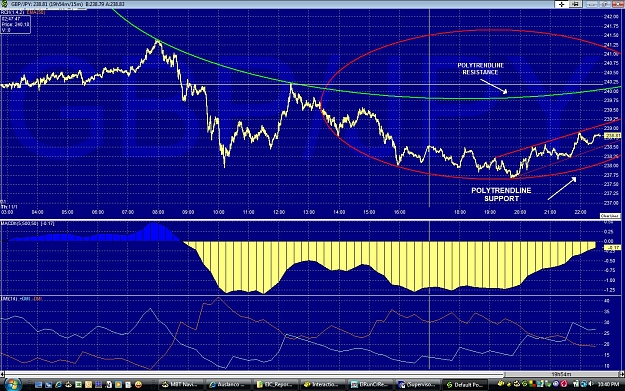The width and height of the screenshot is (625, 391).
Task: Click the smiley face quick launch icon
Action: tap(138, 385)
